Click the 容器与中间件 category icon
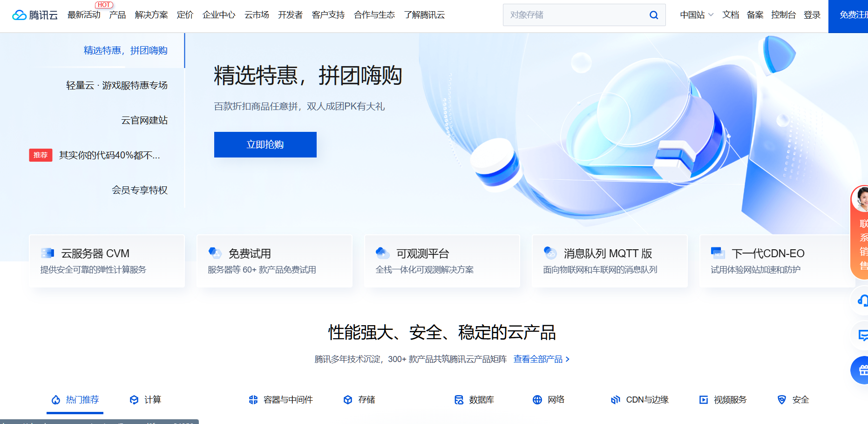The height and width of the screenshot is (424, 868). pyautogui.click(x=253, y=400)
